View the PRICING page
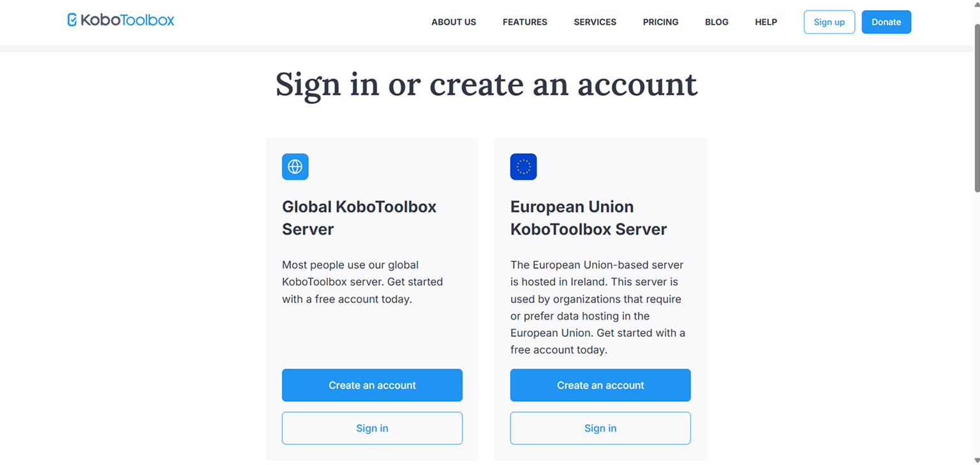Screen dimensions: 980x465 coord(660,22)
